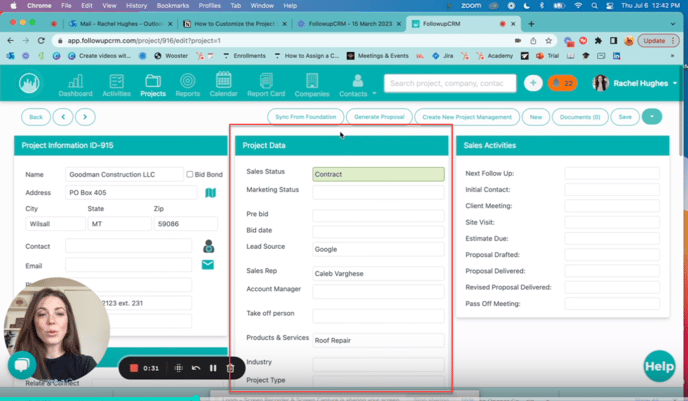The width and height of the screenshot is (688, 401).
Task: Open notifications bell showing 22
Action: point(563,83)
